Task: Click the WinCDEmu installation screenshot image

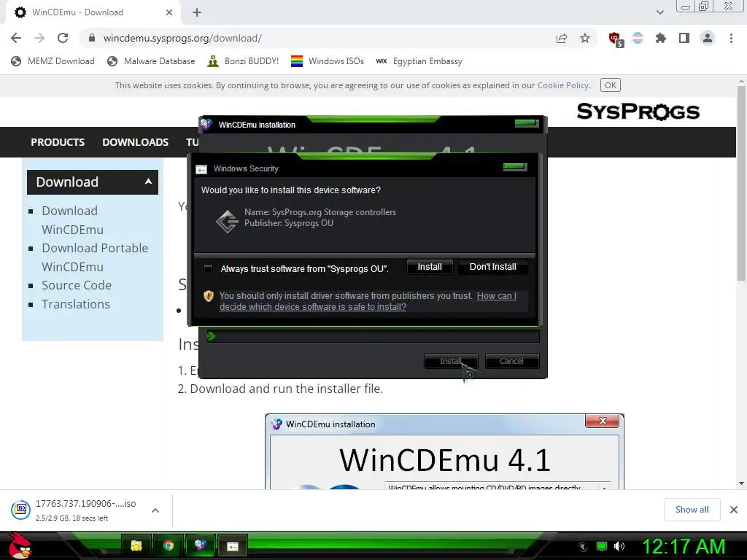Action: [444, 451]
